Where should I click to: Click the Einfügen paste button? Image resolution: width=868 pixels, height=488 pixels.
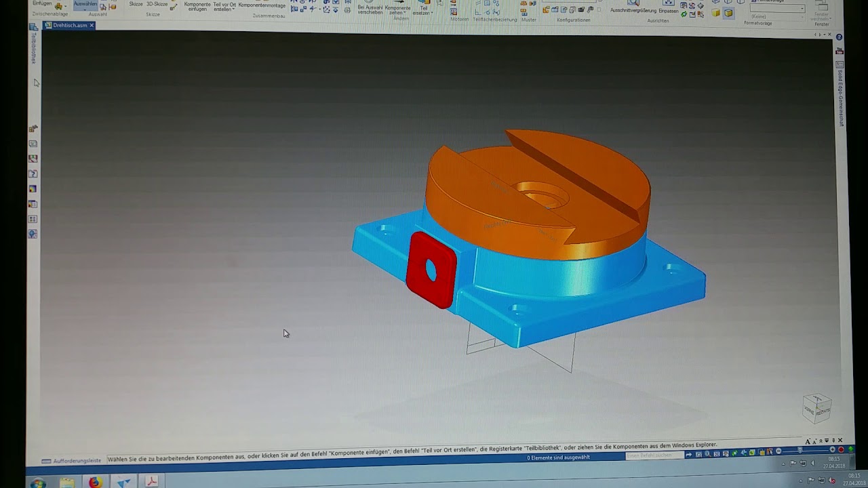point(42,4)
